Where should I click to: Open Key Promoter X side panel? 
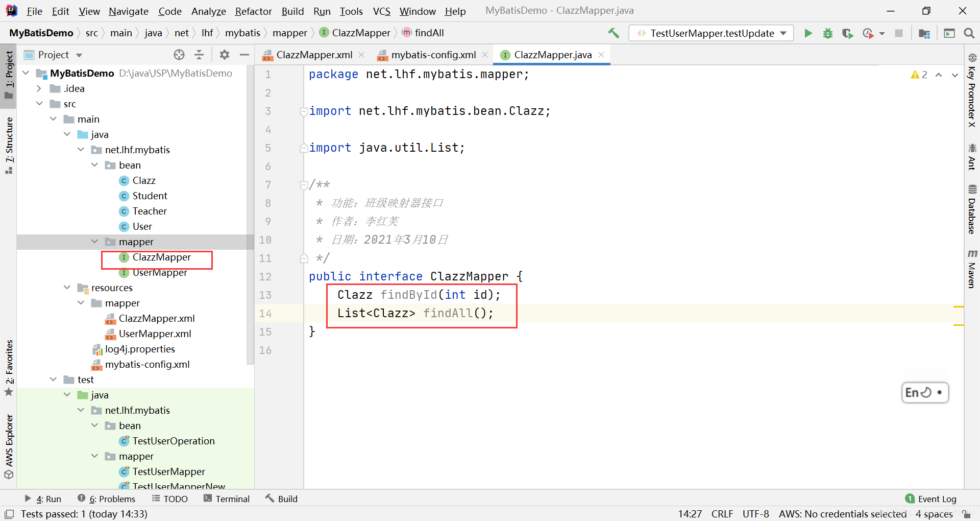[972, 90]
